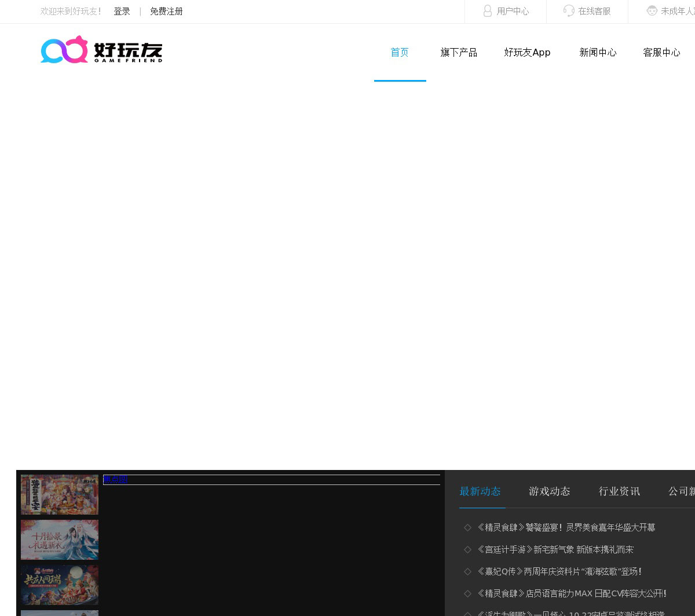Open 新闻中心 in the main navigation
This screenshot has width=695, height=616.
pyautogui.click(x=598, y=53)
